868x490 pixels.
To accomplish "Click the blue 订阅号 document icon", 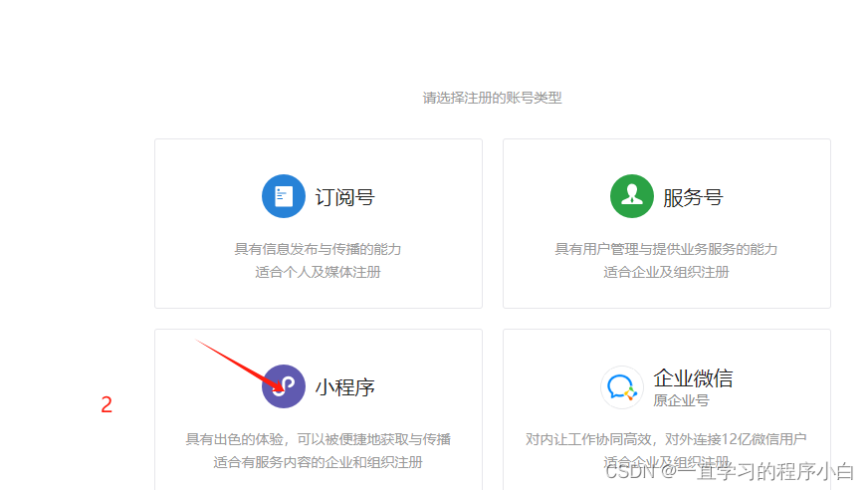I will 284,196.
